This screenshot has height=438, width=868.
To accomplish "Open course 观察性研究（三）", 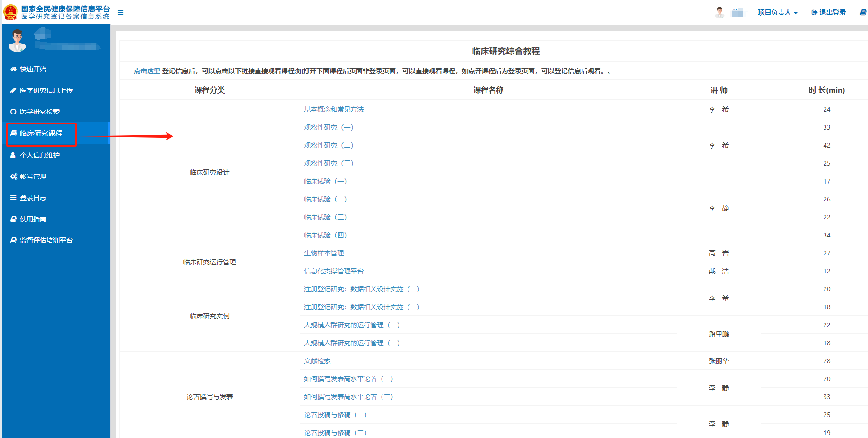I will (329, 163).
